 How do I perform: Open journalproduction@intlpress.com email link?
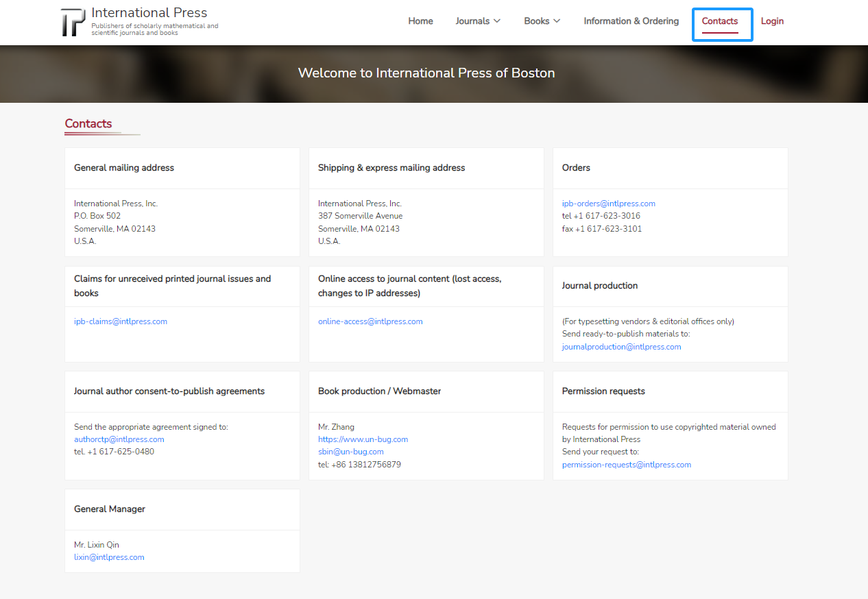point(622,347)
